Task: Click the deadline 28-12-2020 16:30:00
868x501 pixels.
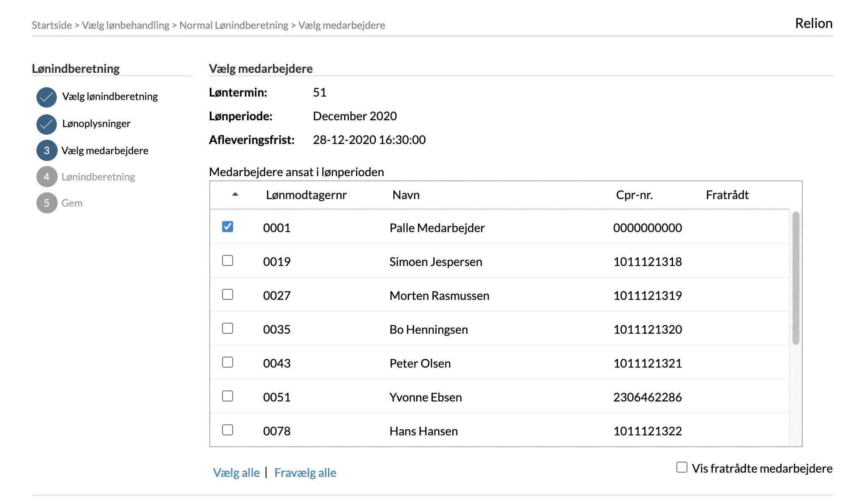Action: point(369,140)
